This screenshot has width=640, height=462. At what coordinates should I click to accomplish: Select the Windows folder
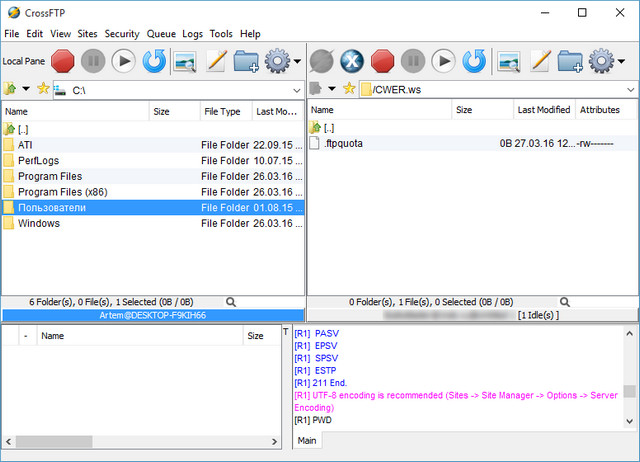point(153,223)
